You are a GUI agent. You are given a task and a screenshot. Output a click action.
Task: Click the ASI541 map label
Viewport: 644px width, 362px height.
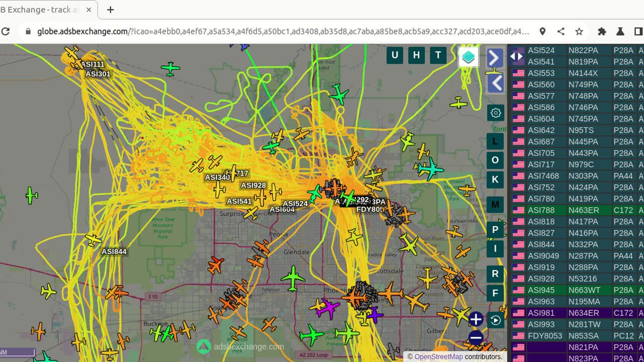coord(239,202)
